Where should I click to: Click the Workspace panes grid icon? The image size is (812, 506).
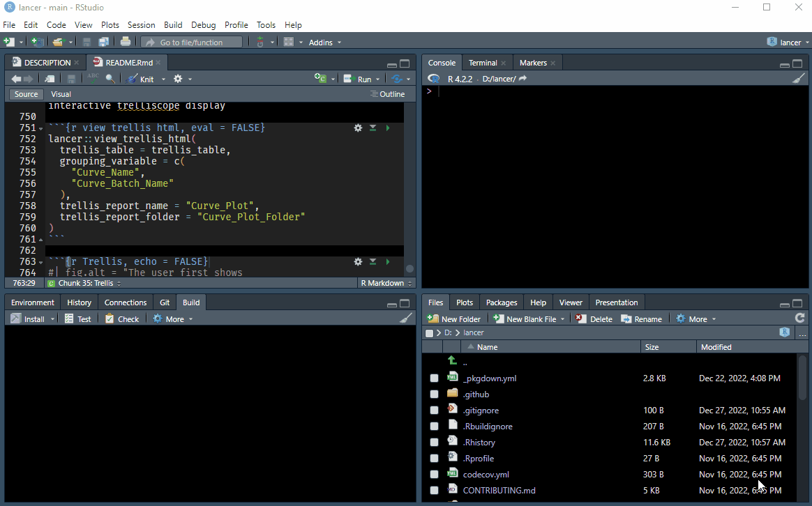(x=289, y=42)
